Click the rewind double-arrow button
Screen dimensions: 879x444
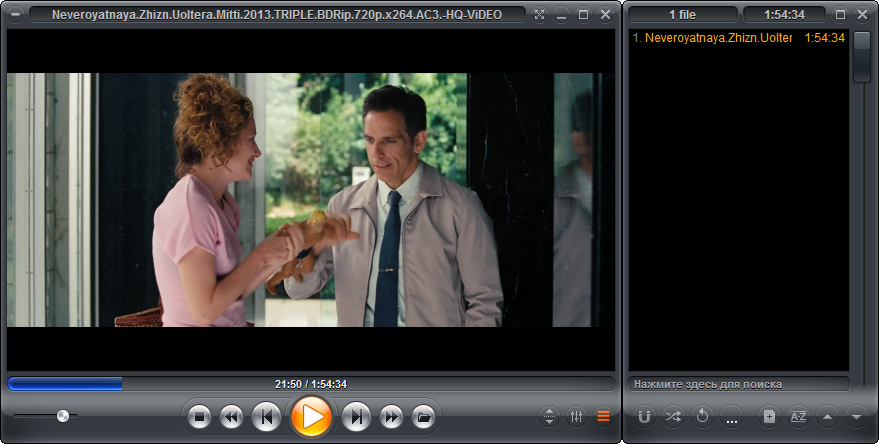click(x=232, y=417)
